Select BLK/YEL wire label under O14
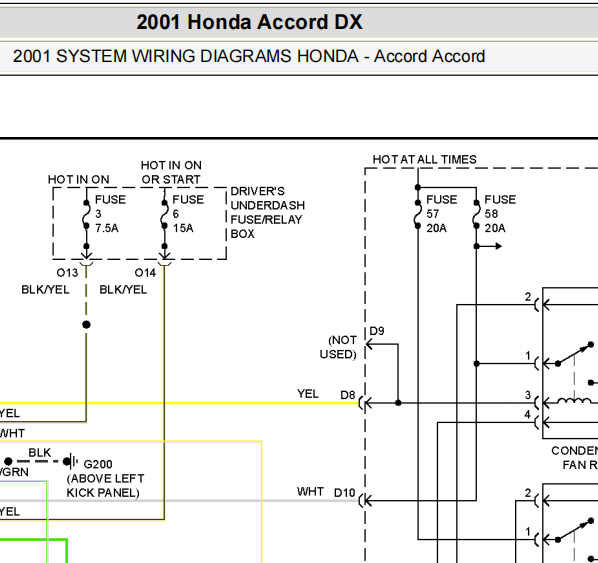Image resolution: width=598 pixels, height=563 pixels. pyautogui.click(x=123, y=290)
